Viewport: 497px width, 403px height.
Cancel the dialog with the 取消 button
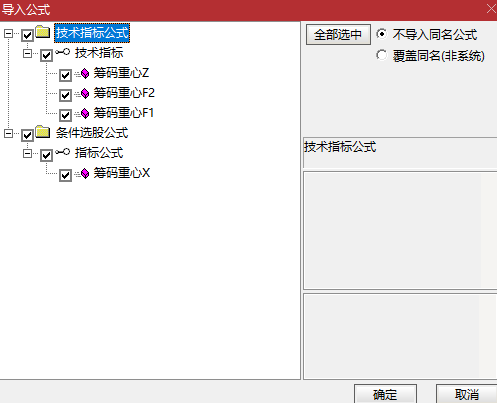467,395
